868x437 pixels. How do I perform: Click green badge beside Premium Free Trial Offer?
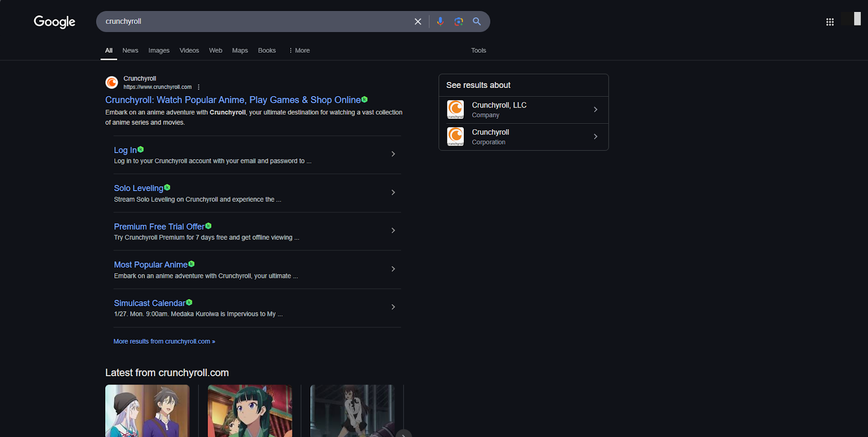[208, 226]
